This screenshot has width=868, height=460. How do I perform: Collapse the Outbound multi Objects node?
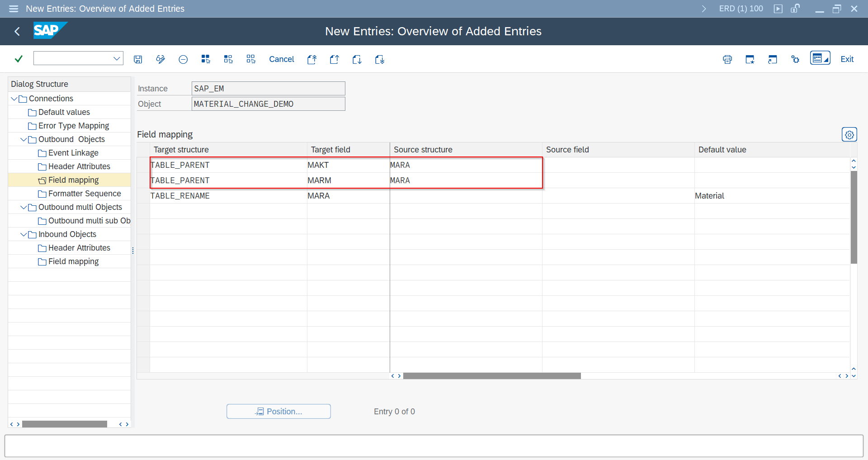(24, 207)
